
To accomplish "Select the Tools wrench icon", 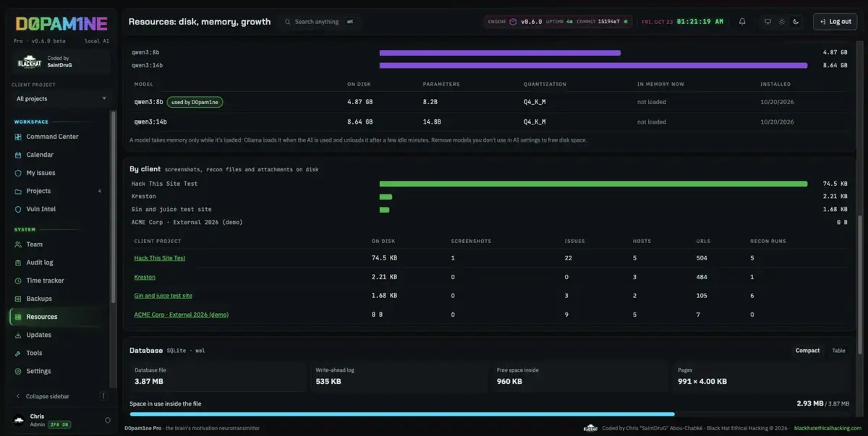I will coord(19,353).
